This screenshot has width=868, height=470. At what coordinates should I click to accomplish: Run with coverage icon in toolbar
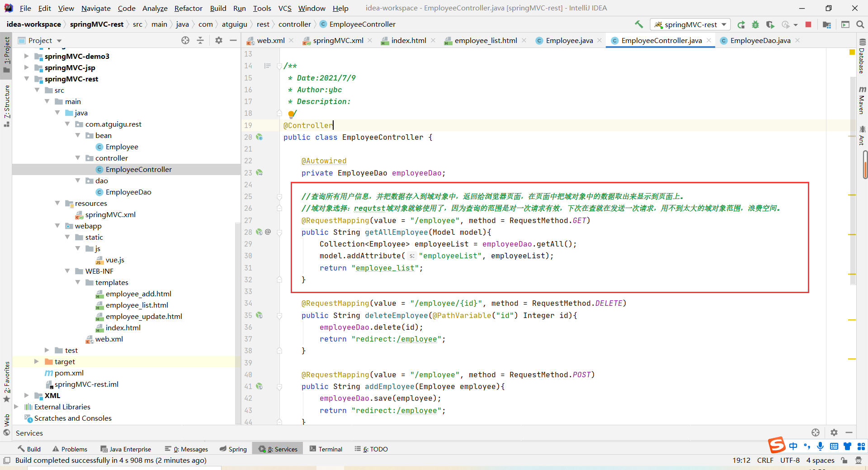[x=770, y=24]
